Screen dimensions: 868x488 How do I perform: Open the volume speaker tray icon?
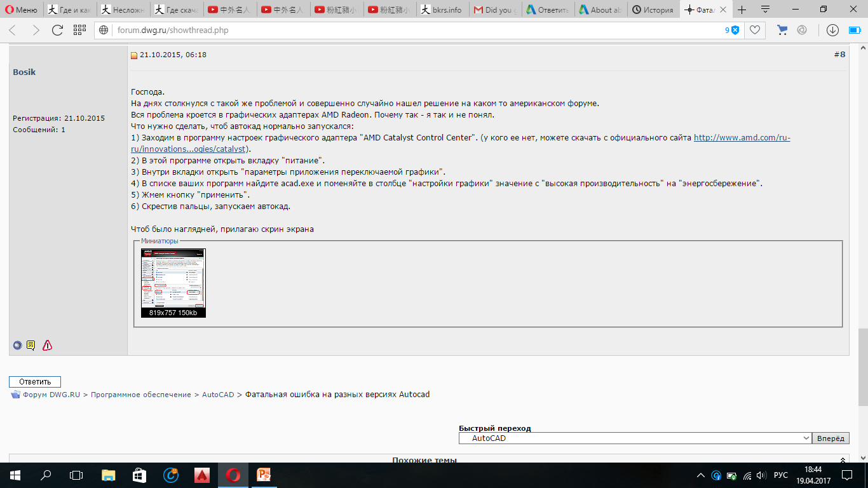click(x=762, y=475)
